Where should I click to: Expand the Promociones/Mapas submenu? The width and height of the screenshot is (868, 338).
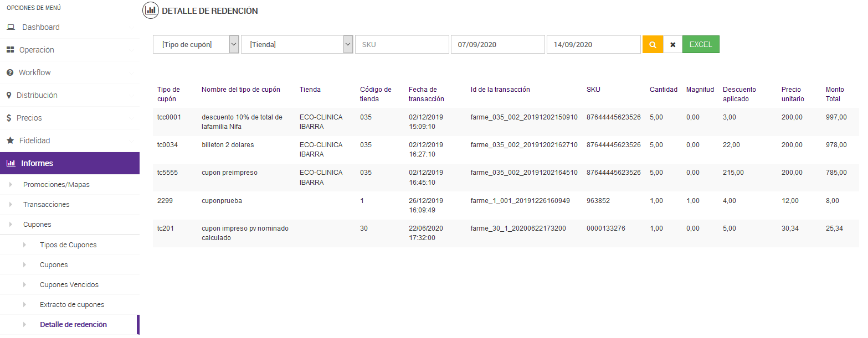pos(56,184)
